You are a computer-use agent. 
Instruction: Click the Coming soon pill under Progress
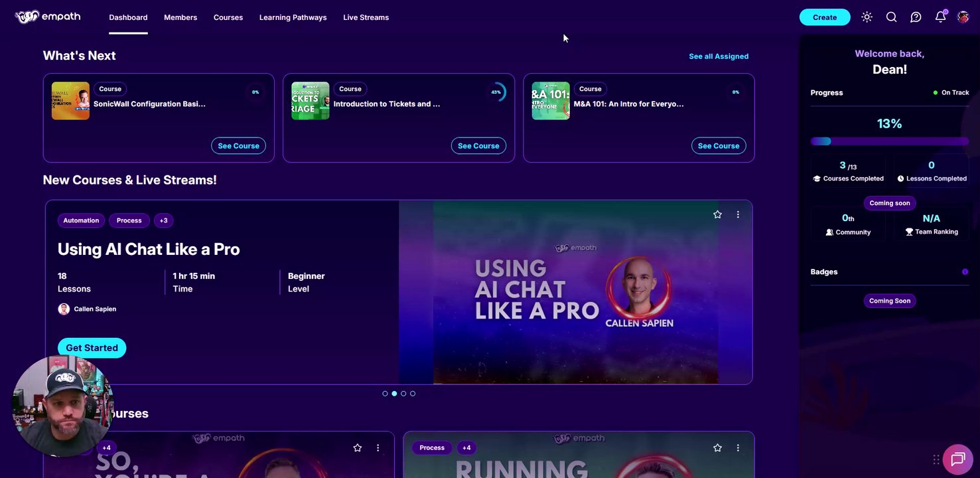[x=890, y=203]
